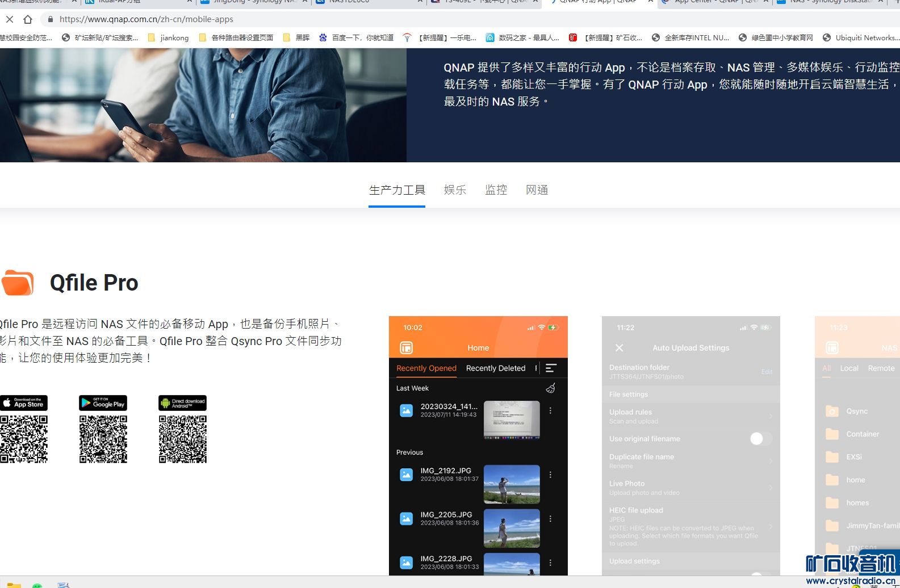900x588 pixels.
Task: Open more options for IMG_2192.JPG
Action: [x=550, y=474]
